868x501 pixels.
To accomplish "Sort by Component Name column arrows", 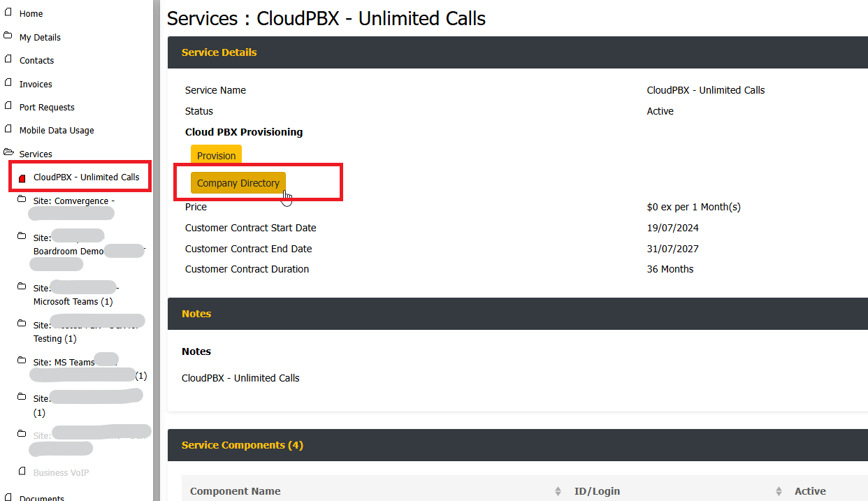I will pos(557,491).
